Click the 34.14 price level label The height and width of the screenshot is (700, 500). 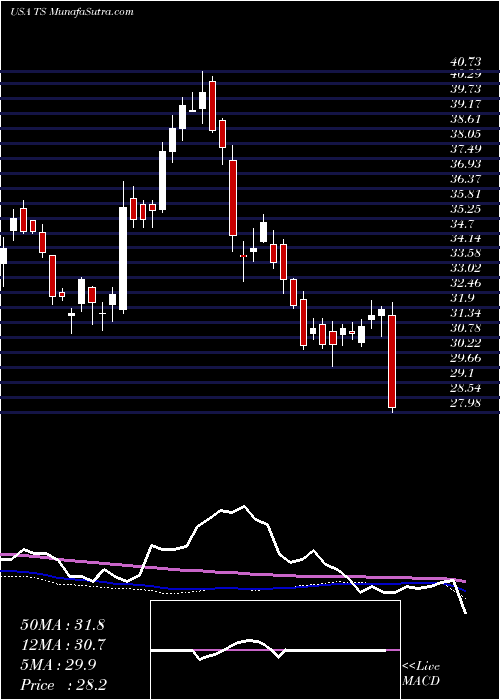click(x=465, y=238)
